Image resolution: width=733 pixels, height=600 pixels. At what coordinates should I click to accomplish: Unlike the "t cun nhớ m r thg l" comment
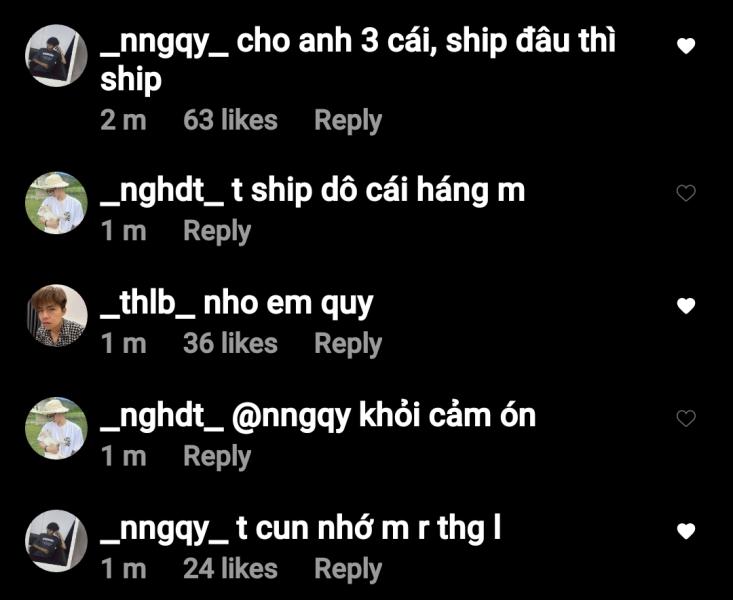pyautogui.click(x=686, y=531)
